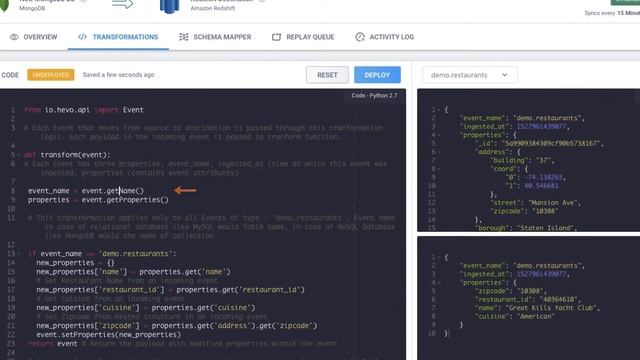Image resolution: width=640 pixels, height=360 pixels.
Task: Open the Overview tab
Action: tap(34, 37)
